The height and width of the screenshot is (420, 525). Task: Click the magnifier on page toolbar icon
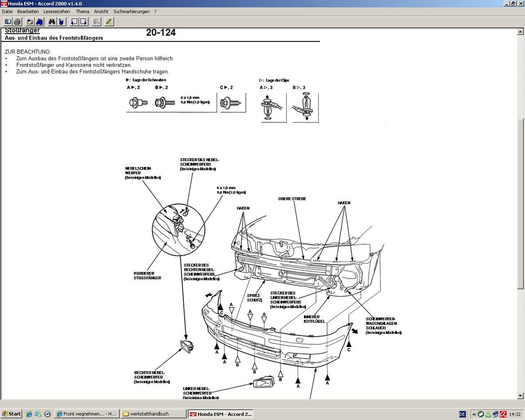click(x=96, y=22)
